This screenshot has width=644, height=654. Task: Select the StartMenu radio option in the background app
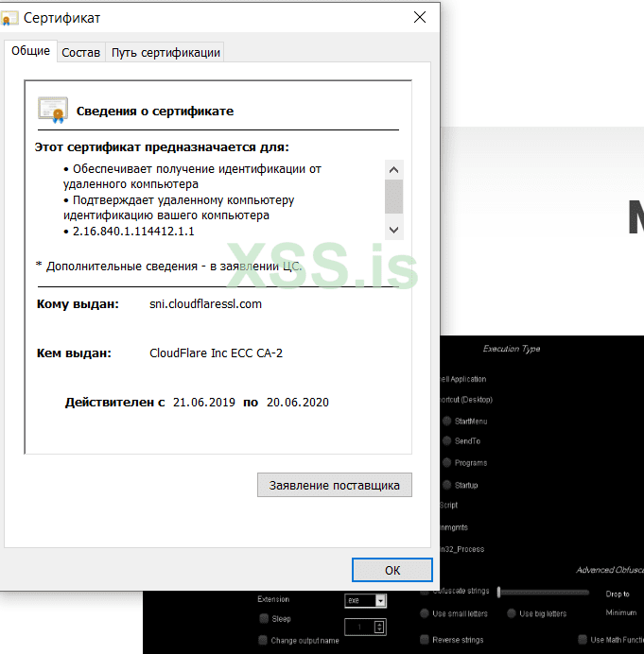click(447, 421)
